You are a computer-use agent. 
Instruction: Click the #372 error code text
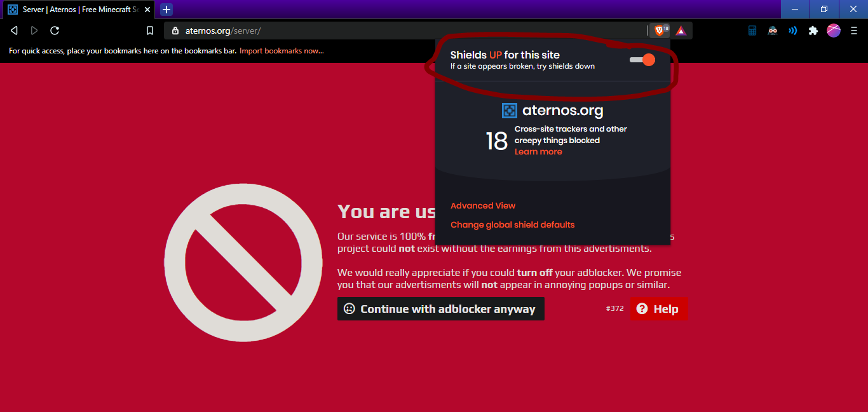(x=614, y=309)
